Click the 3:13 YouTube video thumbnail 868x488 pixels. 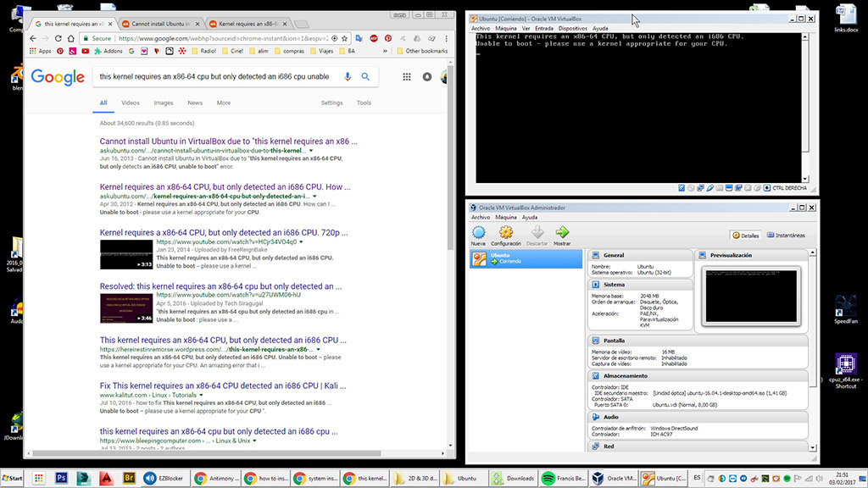tap(126, 254)
